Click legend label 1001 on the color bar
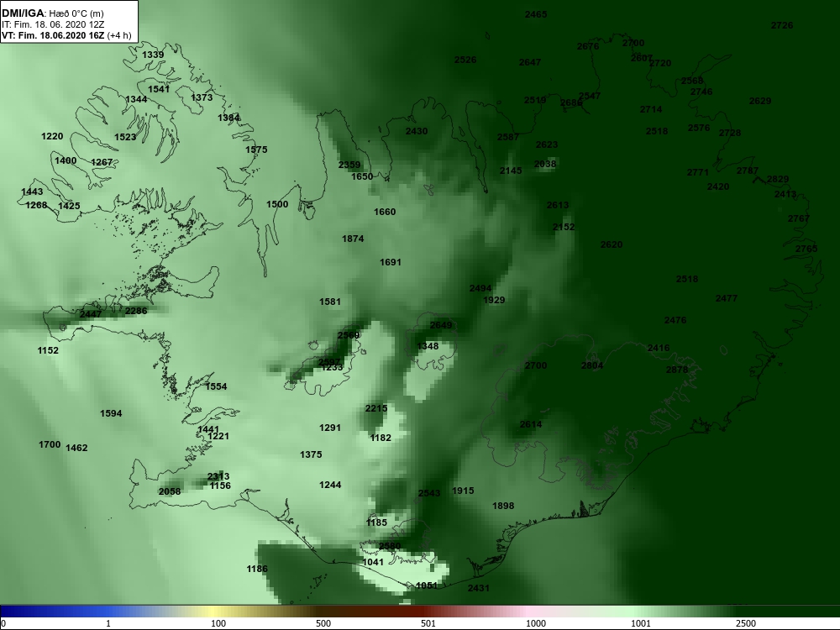Viewport: 840px width, 630px height. (641, 623)
